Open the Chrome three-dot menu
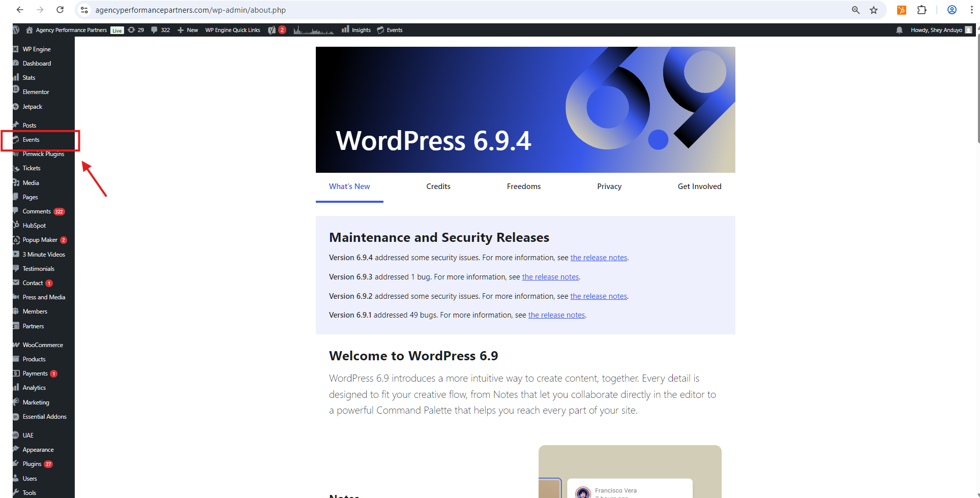 [971, 10]
